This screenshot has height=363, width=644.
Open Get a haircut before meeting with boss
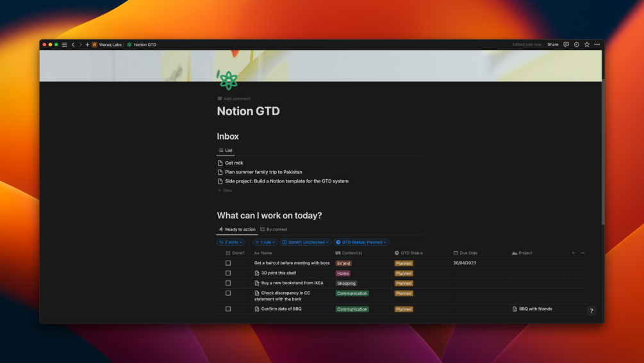click(292, 263)
